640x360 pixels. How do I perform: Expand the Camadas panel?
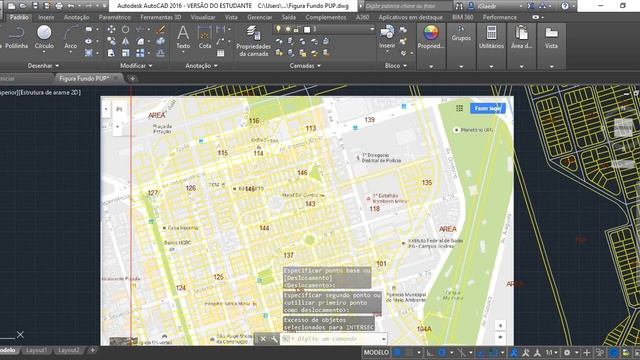coord(305,66)
